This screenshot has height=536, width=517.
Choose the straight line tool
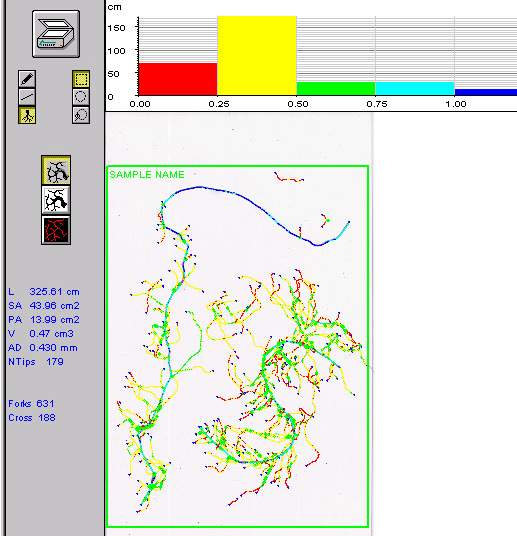[x=27, y=97]
